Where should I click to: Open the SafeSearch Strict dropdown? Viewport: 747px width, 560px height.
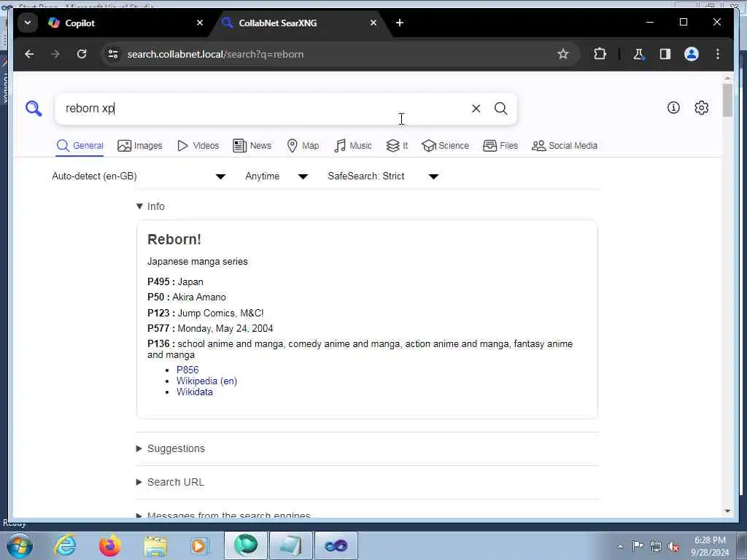click(x=383, y=176)
